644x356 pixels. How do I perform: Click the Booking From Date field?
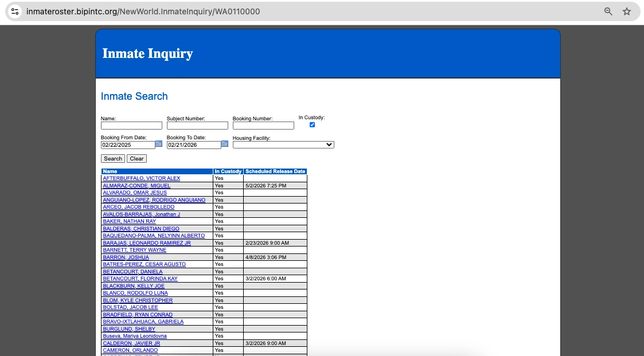pos(128,144)
